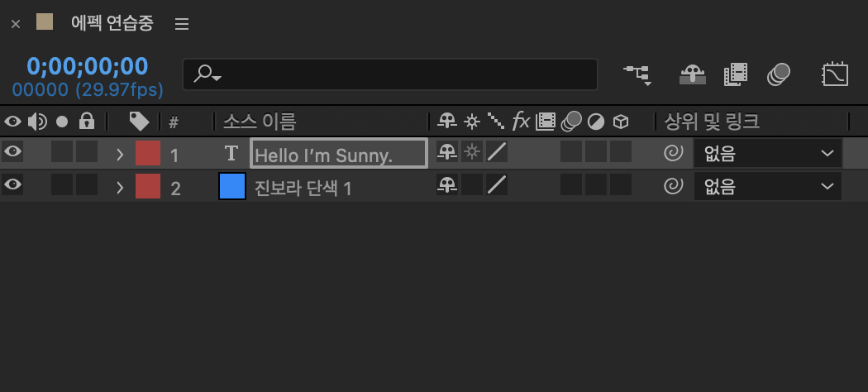Click red label color of layer 2
The image size is (868, 392).
148,187
